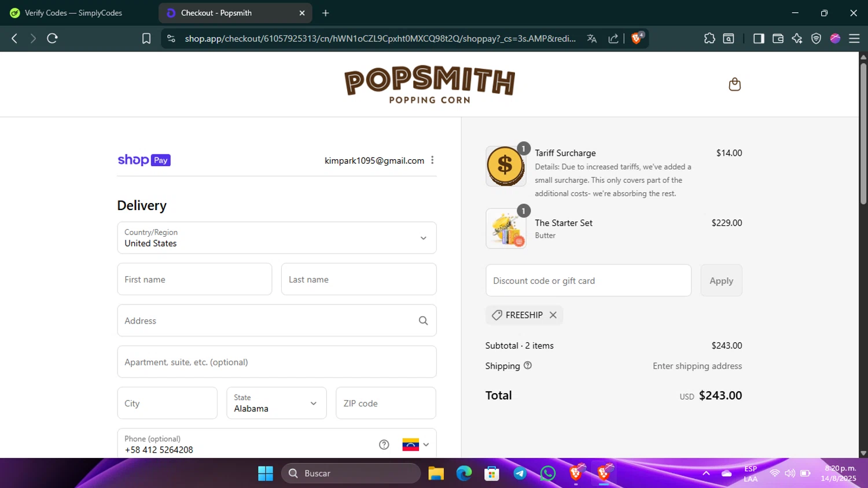Close the Checkout - Popsmith tab
Image resolution: width=868 pixels, height=488 pixels.
tap(302, 13)
